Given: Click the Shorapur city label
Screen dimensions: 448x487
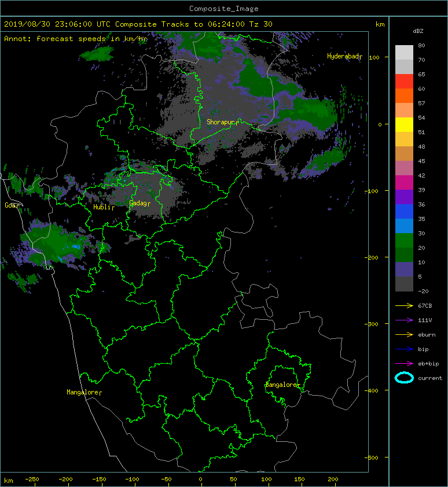Looking at the screenshot, I should pyautogui.click(x=221, y=122).
